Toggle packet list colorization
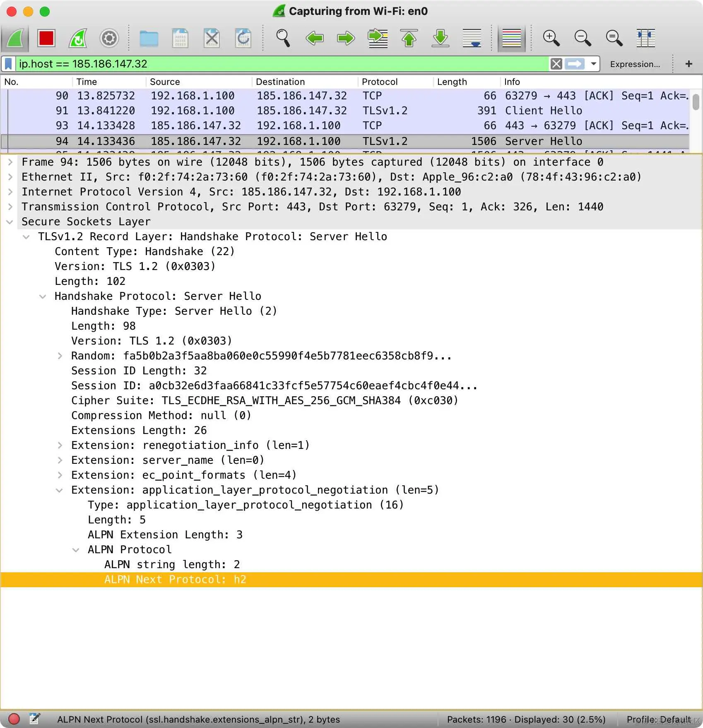The image size is (703, 728). tap(512, 39)
